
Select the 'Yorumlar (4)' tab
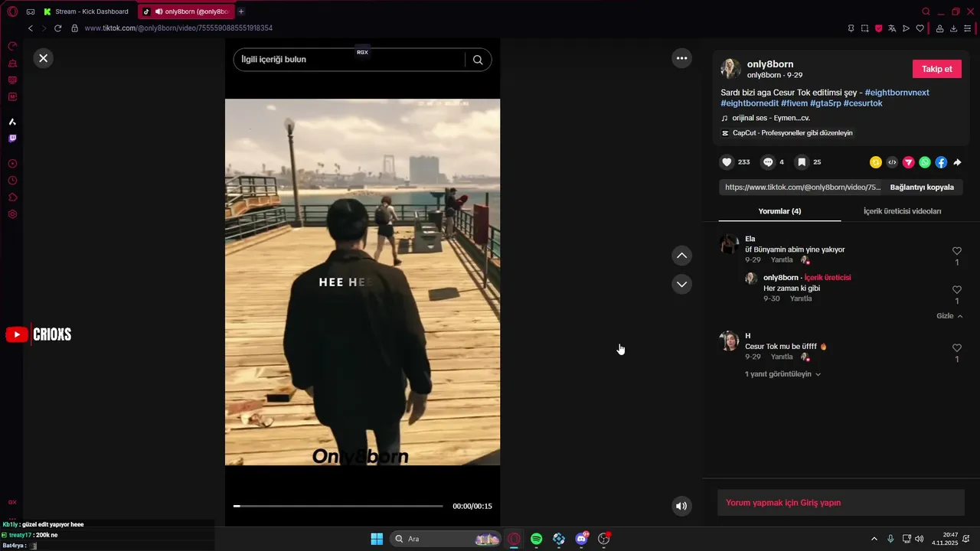[x=779, y=211]
